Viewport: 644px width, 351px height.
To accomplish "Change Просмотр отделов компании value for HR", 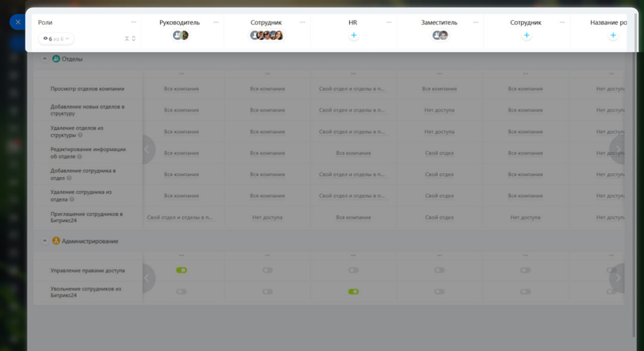I will [x=354, y=89].
